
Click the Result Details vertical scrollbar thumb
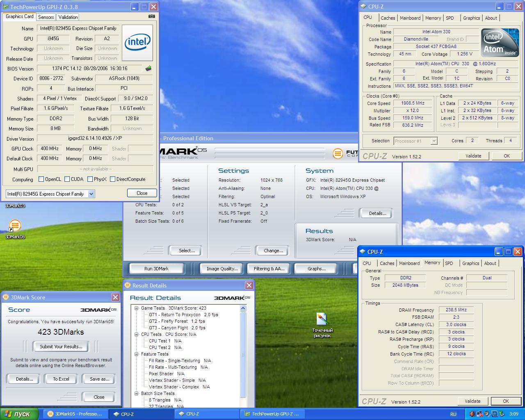coord(243,355)
